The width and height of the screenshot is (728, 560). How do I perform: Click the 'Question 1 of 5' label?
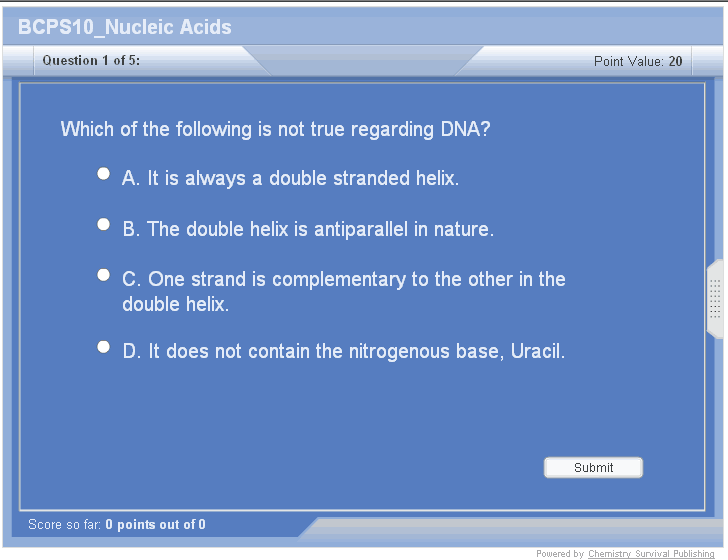[x=91, y=61]
